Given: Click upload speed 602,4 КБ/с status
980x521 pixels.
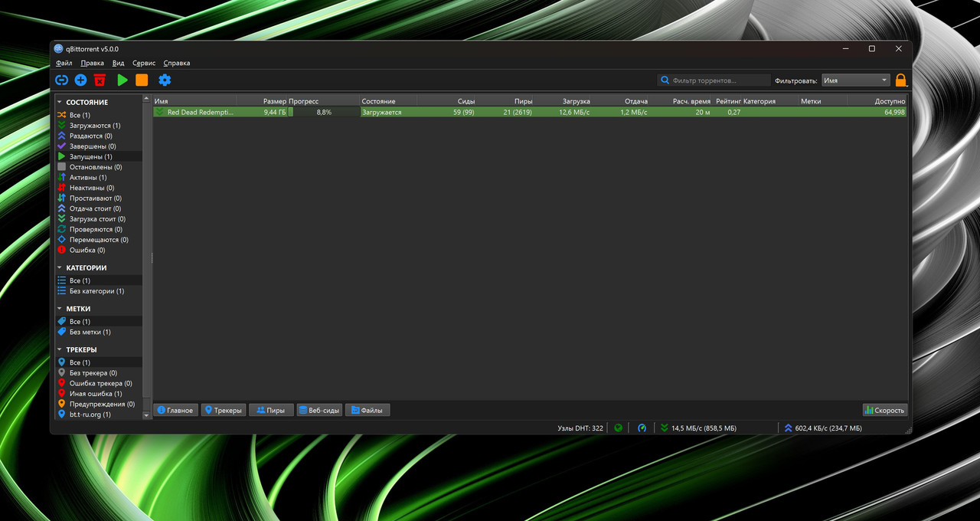Looking at the screenshot, I should [x=823, y=428].
